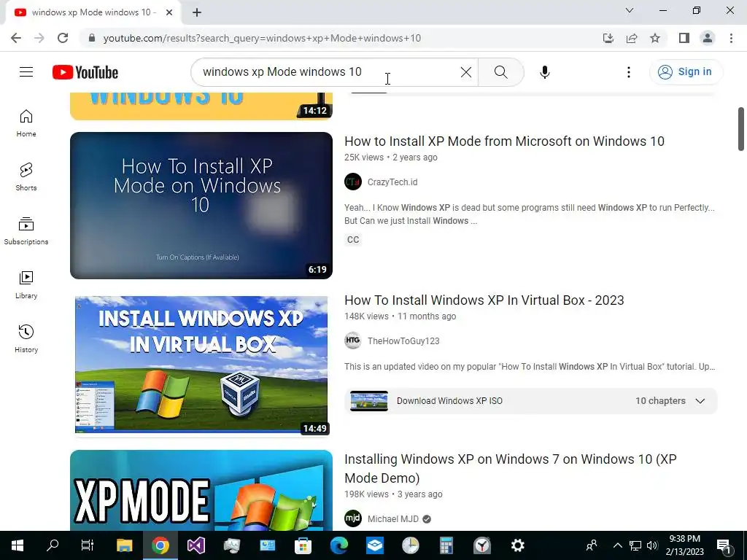Show hidden system tray icons
Screen dimensions: 747x560
[617, 545]
